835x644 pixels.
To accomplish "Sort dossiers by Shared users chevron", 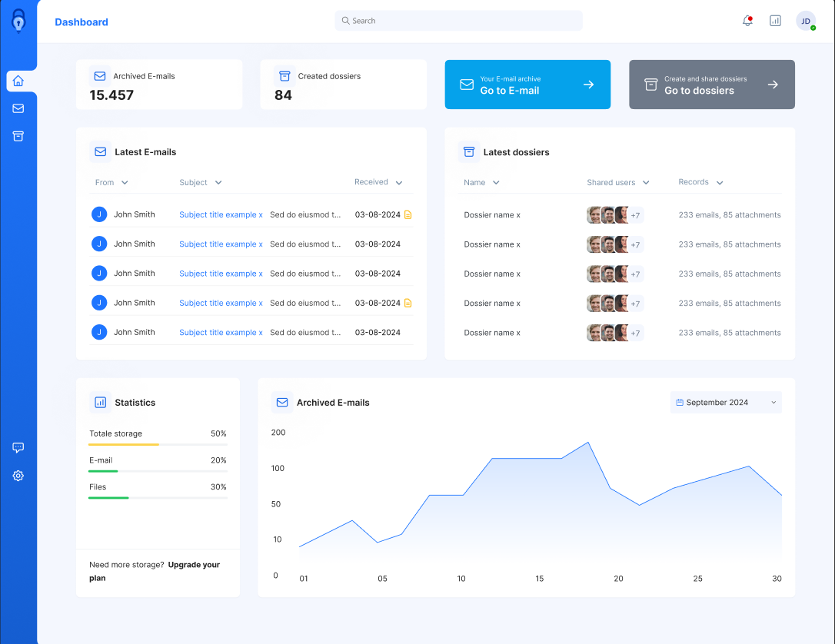I will point(646,183).
